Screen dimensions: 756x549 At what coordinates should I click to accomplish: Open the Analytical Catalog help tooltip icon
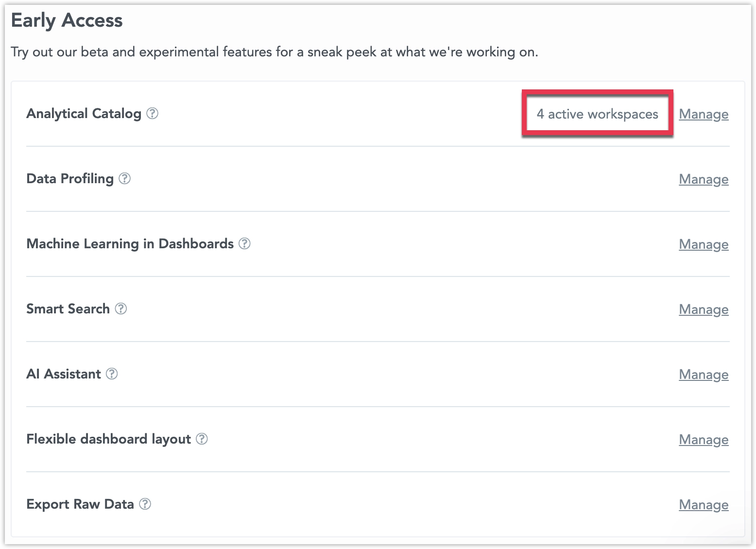[x=153, y=114]
